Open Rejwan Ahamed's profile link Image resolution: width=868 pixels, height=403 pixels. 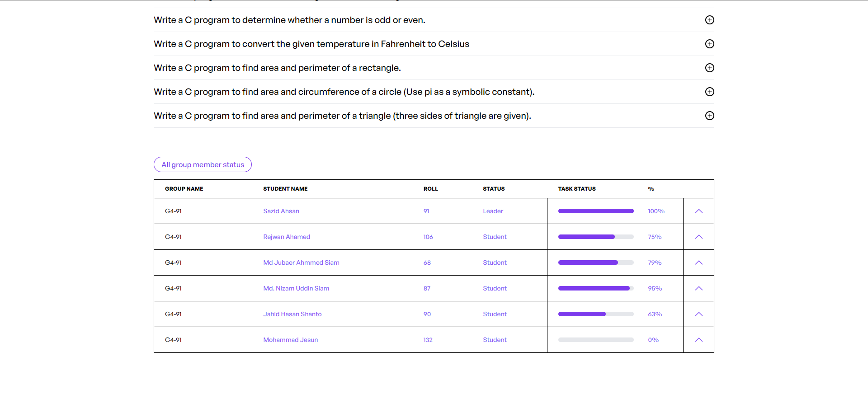tap(287, 237)
